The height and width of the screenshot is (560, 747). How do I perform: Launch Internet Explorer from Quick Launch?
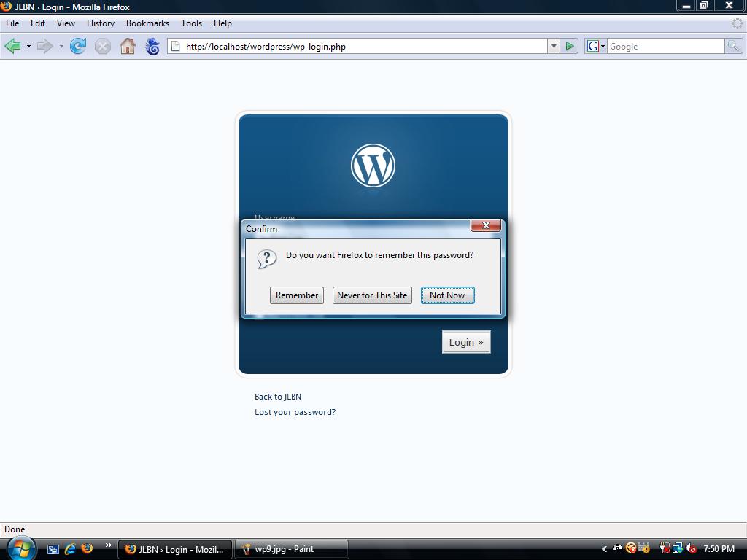(x=70, y=548)
